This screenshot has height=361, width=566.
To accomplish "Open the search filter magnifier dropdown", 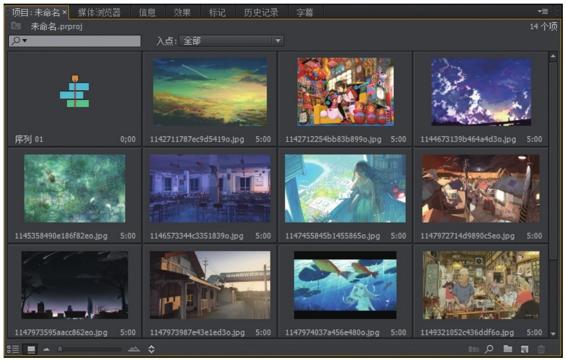I will 19,40.
